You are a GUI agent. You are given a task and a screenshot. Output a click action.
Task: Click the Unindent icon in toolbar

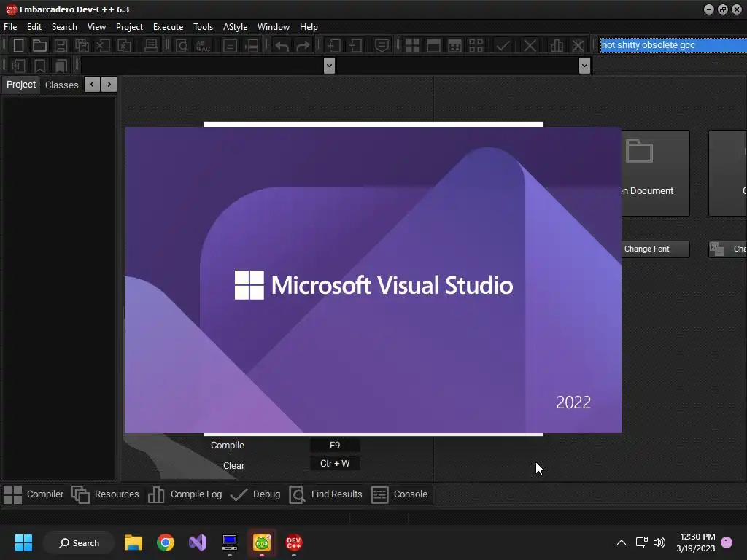355,46
